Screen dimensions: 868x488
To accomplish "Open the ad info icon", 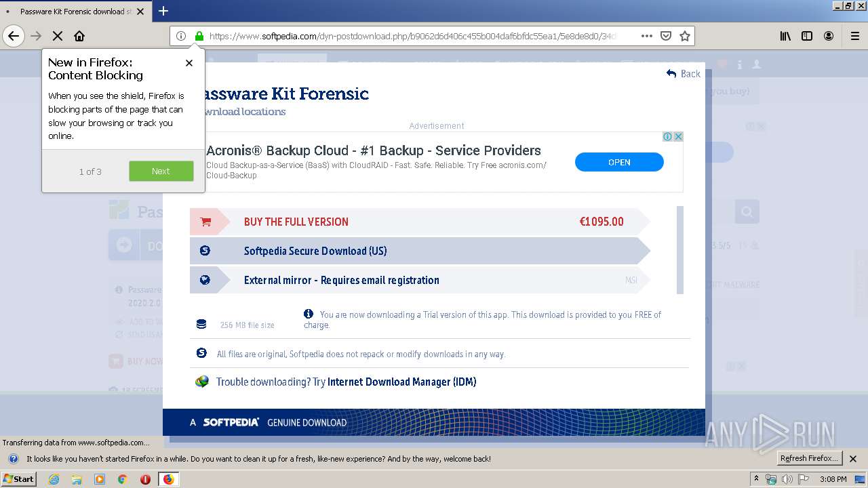I will [x=668, y=136].
